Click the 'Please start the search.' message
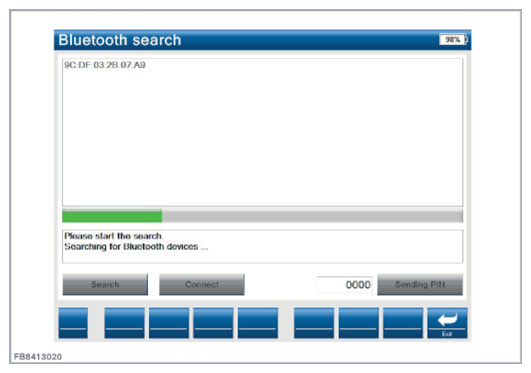 (113, 236)
